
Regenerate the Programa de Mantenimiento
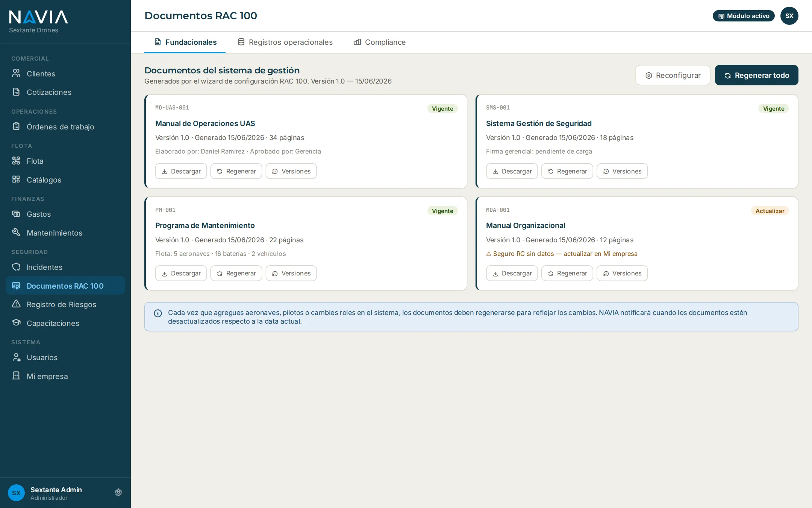coord(236,273)
